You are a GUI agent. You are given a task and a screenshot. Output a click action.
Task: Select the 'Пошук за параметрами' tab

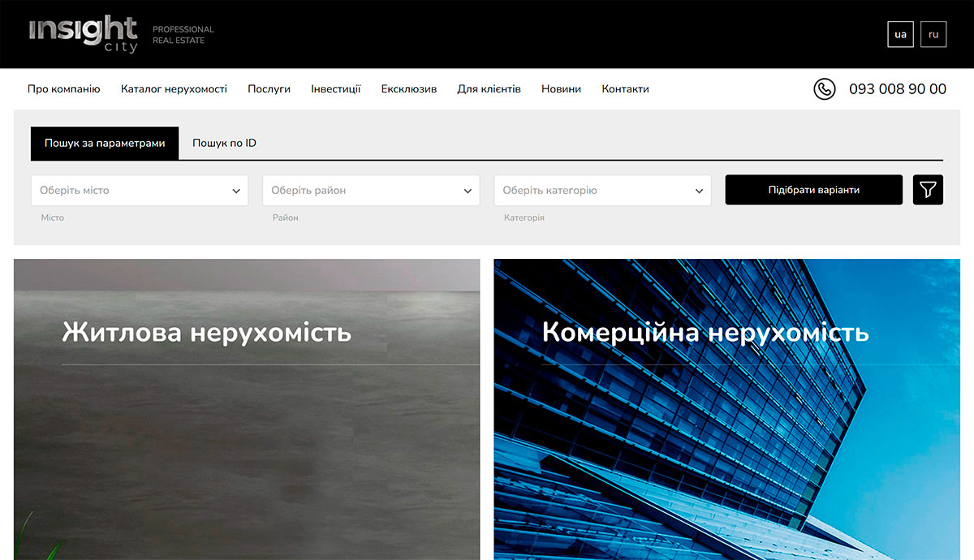pos(105,143)
